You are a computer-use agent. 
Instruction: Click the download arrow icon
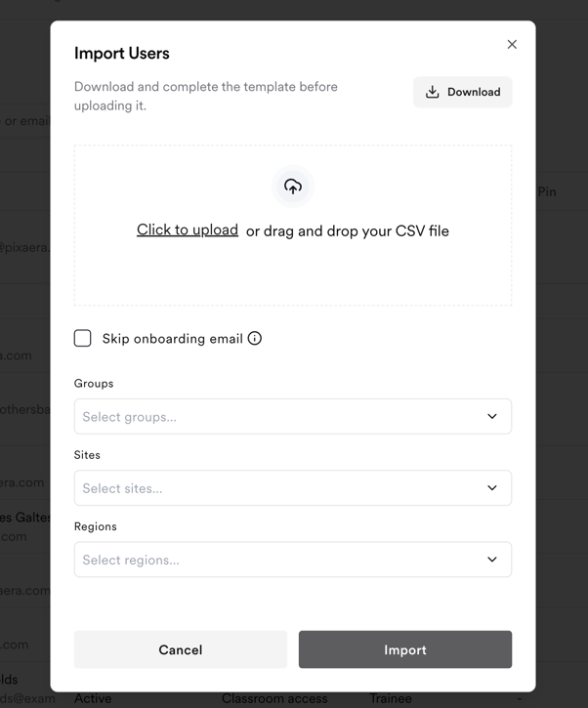click(x=433, y=92)
